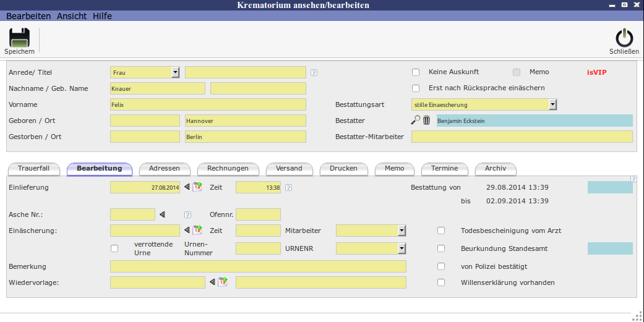The height and width of the screenshot is (322, 644).
Task: Click the arrow icon beside Asche Nr. field
Action: pos(163,214)
